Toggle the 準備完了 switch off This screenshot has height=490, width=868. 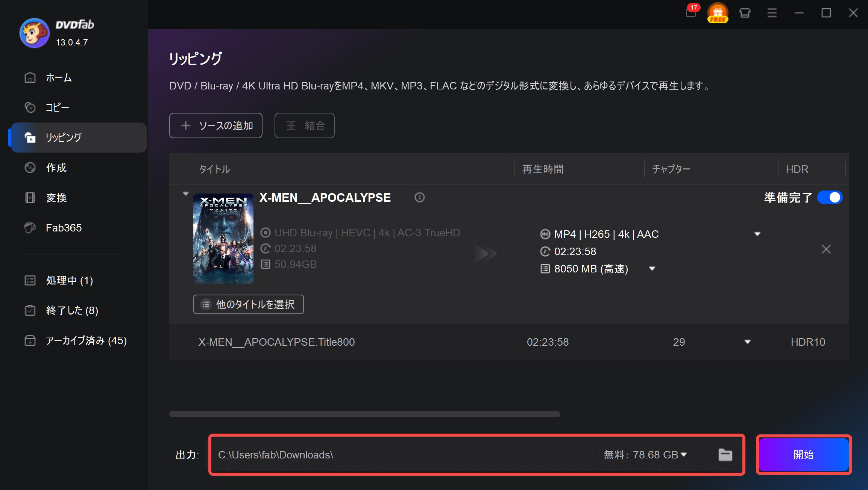pos(830,197)
